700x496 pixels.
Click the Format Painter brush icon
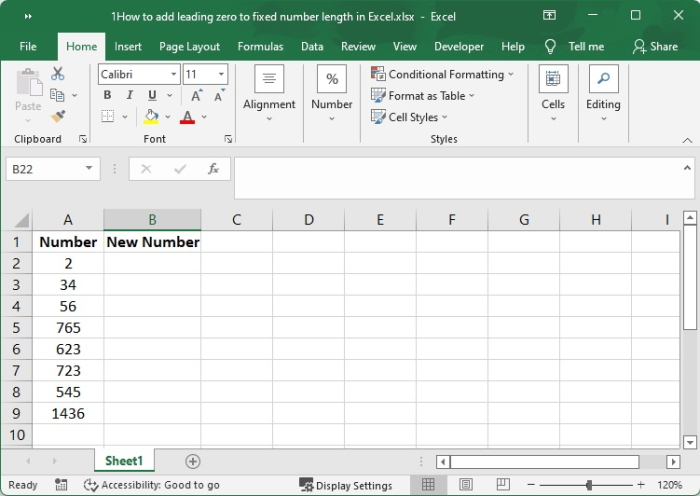tap(58, 116)
